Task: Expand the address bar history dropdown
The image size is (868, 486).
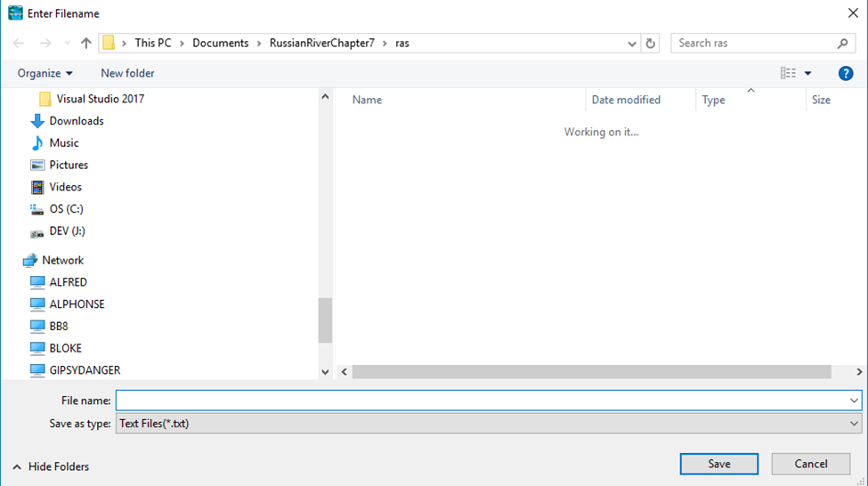Action: (x=632, y=44)
